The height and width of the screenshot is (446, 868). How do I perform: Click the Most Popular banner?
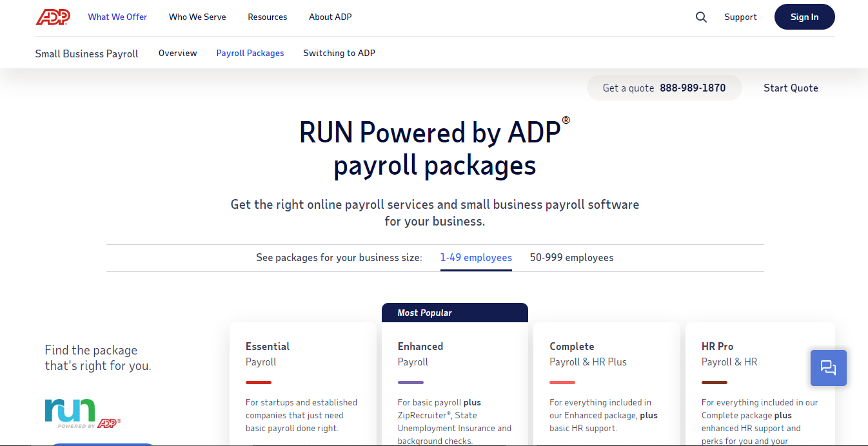455,313
